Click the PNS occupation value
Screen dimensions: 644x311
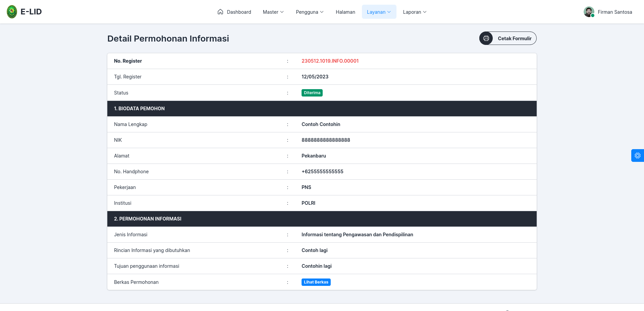(x=306, y=187)
